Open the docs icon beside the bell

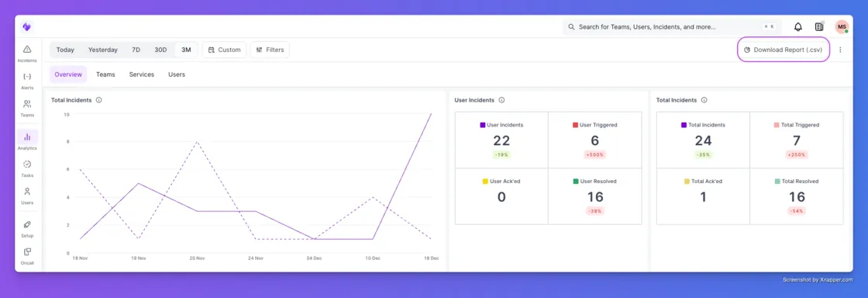819,26
